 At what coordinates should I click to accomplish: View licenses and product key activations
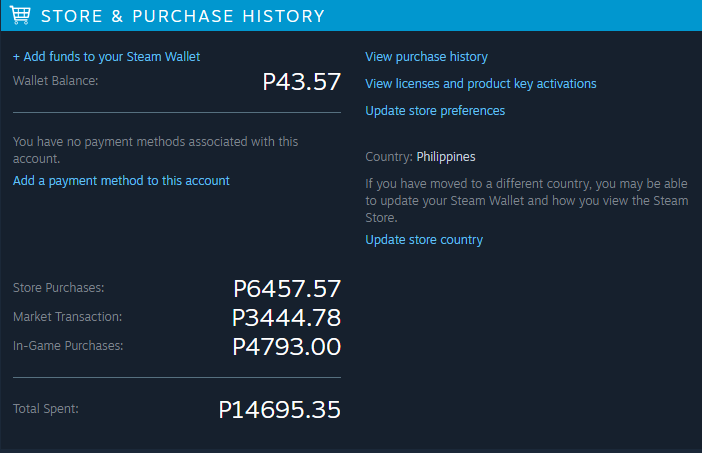(x=480, y=84)
